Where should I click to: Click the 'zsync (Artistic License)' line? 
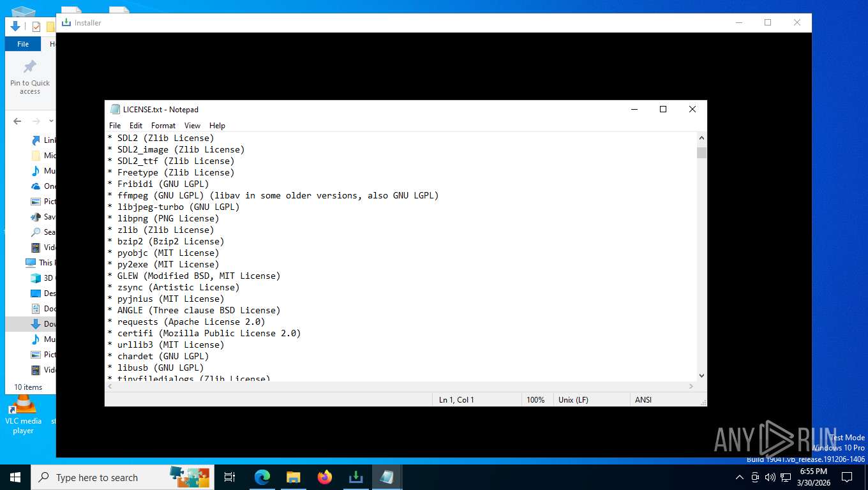174,287
